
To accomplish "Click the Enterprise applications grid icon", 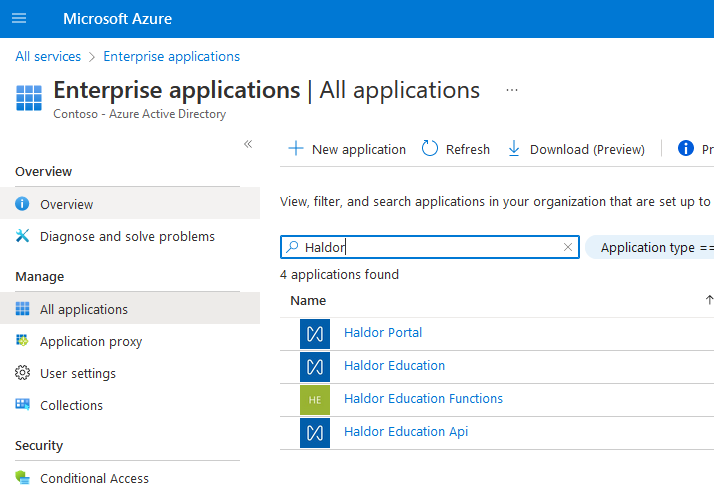I will (x=29, y=98).
